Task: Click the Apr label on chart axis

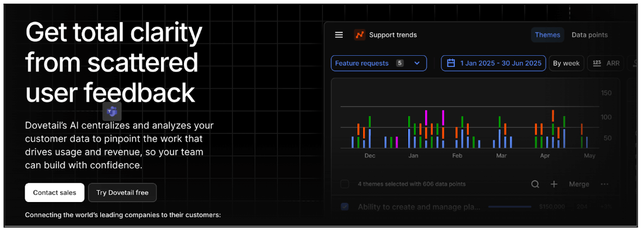Action: click(x=545, y=156)
